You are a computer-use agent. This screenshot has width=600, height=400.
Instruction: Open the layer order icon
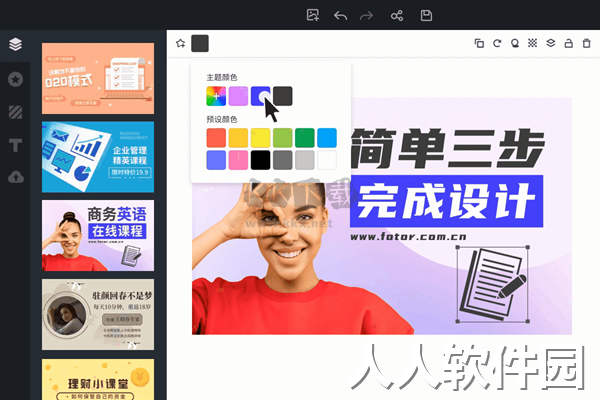click(551, 43)
